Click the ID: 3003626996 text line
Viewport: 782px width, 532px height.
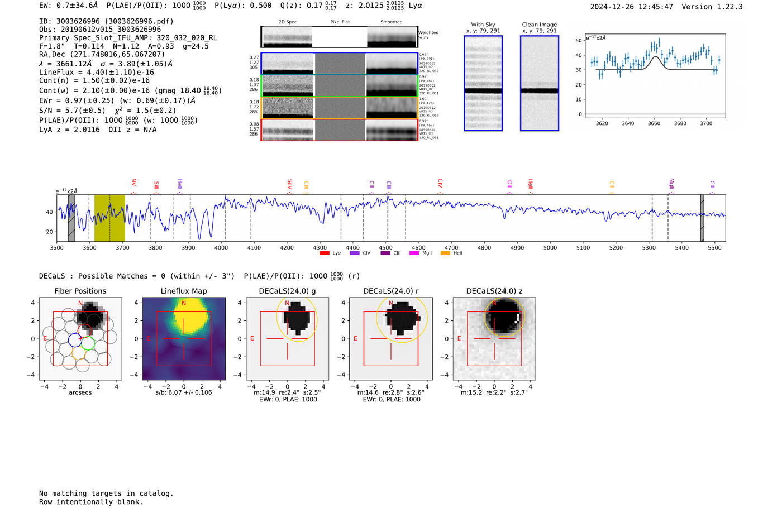(x=106, y=21)
